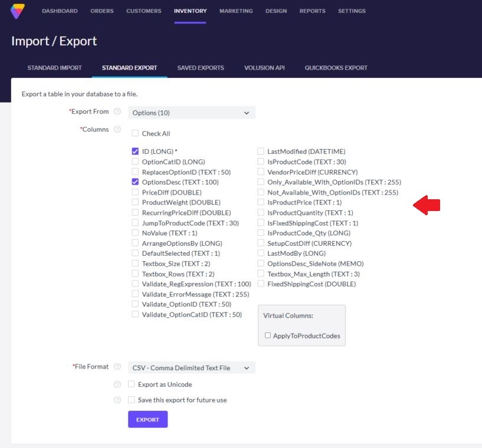
Task: Expand the File Format dropdown
Action: pos(191,368)
